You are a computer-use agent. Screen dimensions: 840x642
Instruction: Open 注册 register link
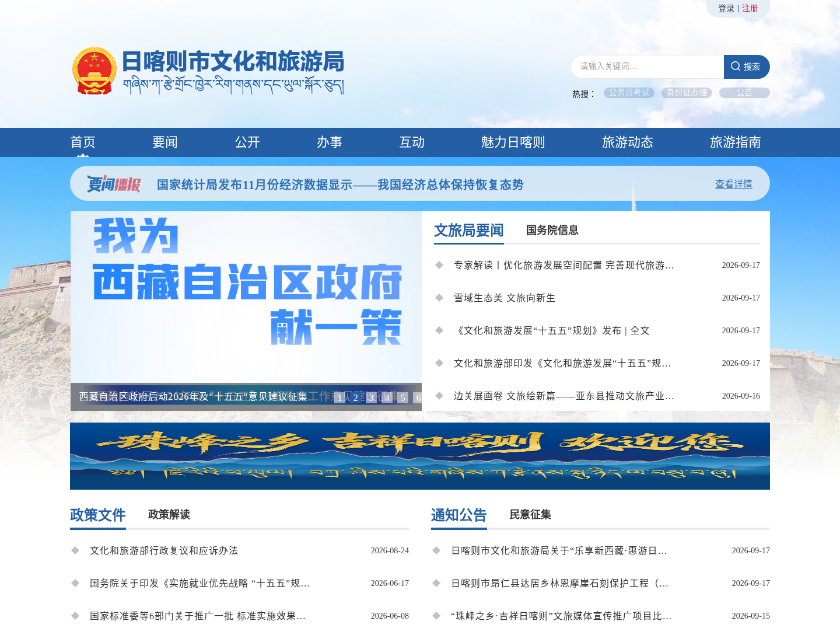[750, 8]
